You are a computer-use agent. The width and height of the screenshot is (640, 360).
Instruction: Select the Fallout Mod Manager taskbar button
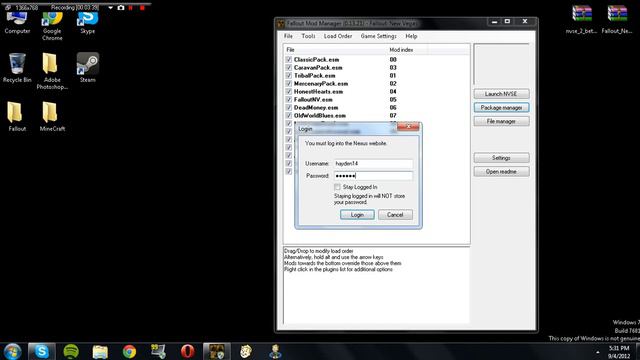[217, 351]
